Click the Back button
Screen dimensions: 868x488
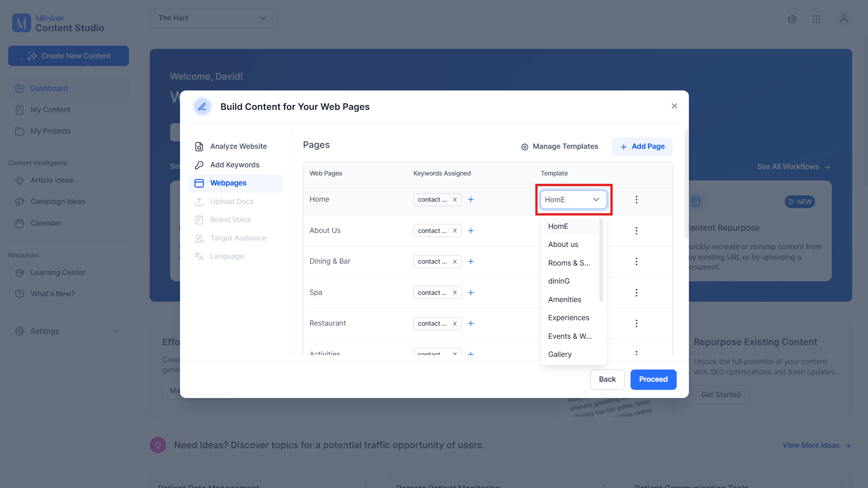[x=607, y=379]
